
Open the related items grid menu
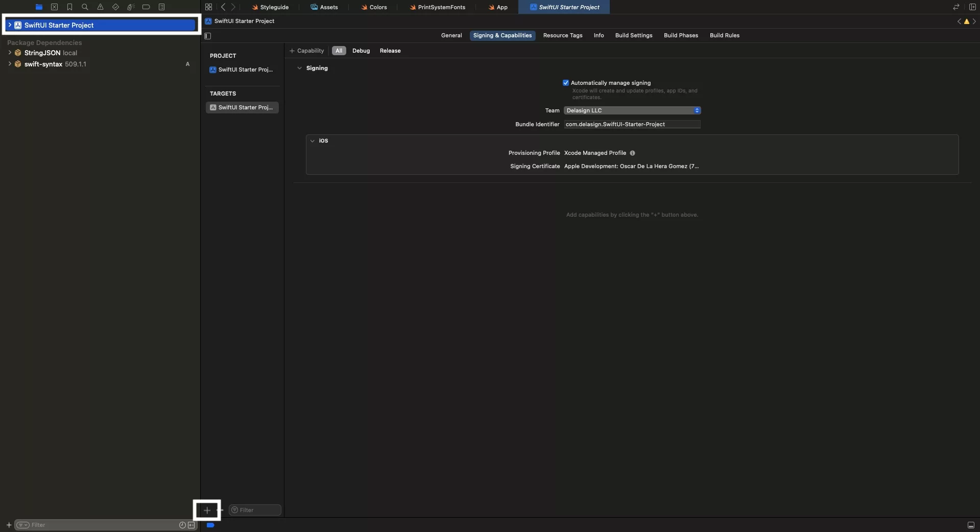tap(208, 7)
